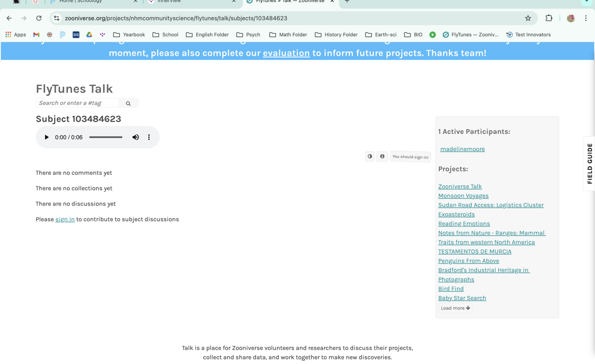
Task: Open the Chrome extensions puzzle icon
Action: point(549,18)
